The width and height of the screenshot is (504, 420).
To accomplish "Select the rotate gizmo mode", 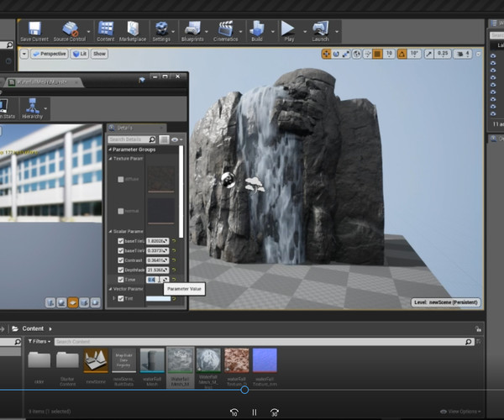I will [x=336, y=54].
